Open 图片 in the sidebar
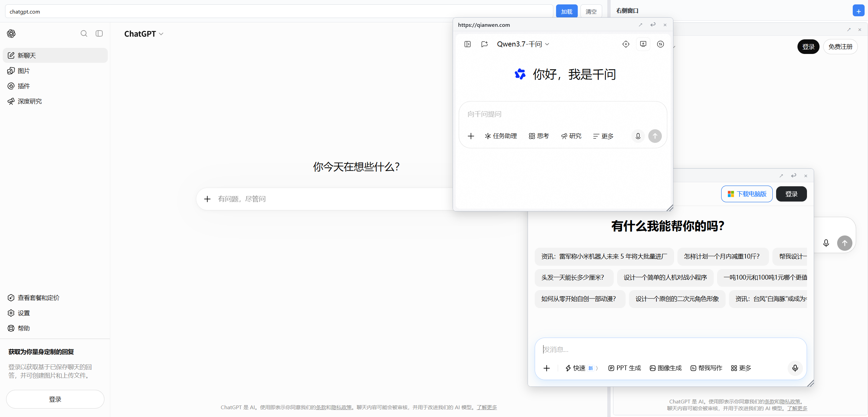Screen dimensions: 868x417 tap(55, 71)
